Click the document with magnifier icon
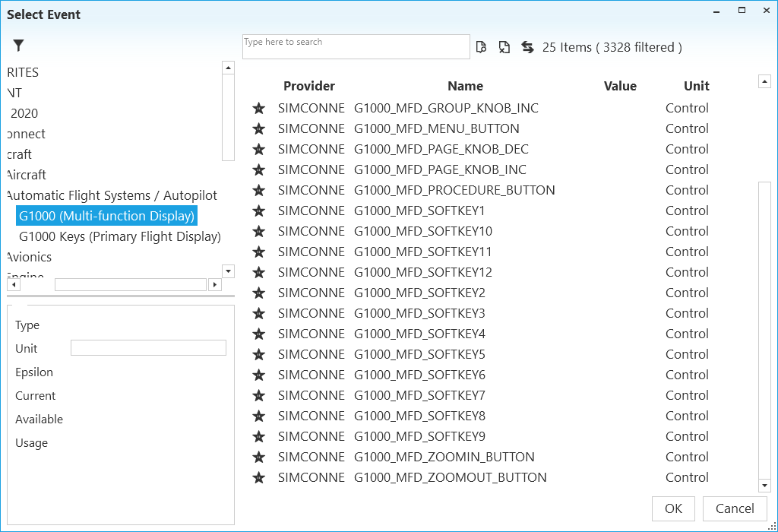Image resolution: width=778 pixels, height=532 pixels. (481, 47)
